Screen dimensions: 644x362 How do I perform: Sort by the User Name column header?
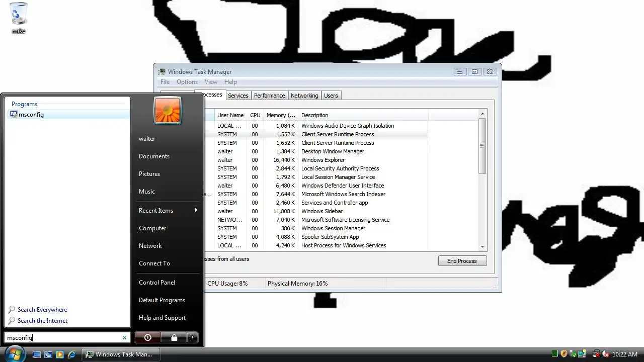pyautogui.click(x=231, y=115)
